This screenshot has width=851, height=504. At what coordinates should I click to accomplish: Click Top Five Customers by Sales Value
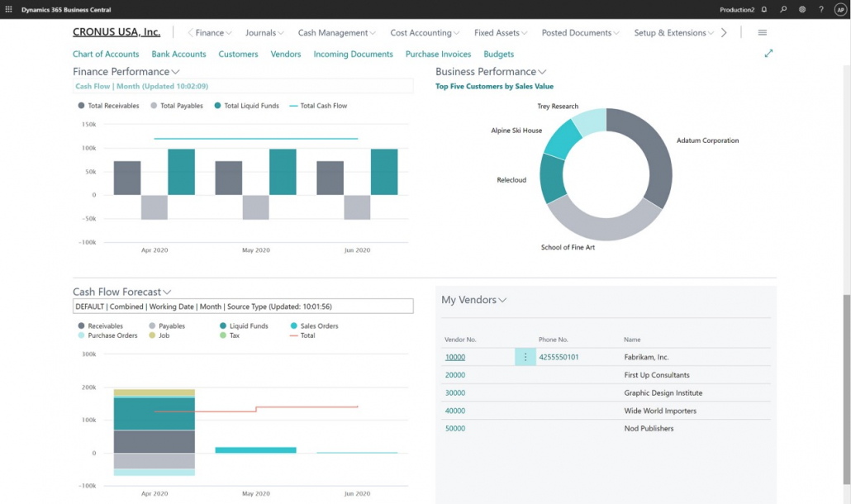point(494,86)
